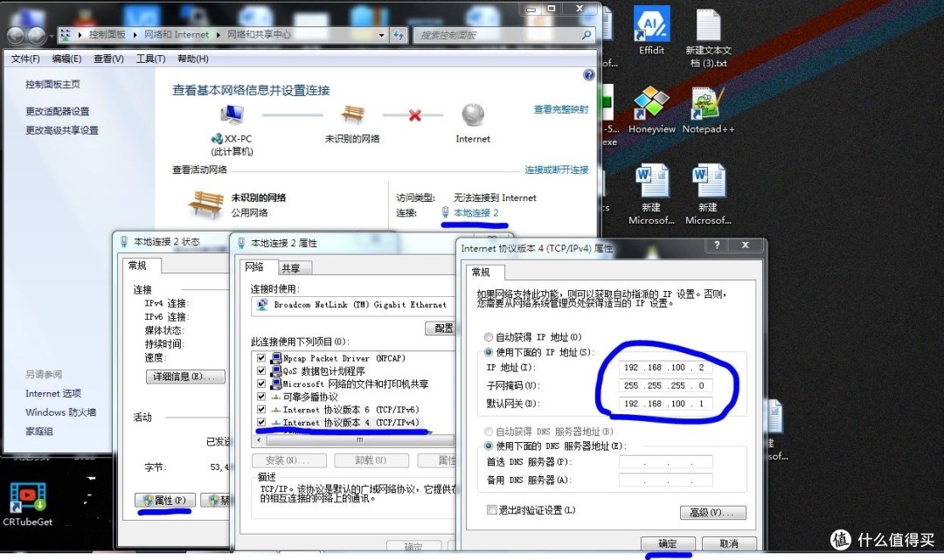The width and height of the screenshot is (944, 560).
Task: Toggle Internet 协议版本 4 checkbox
Action: (x=261, y=422)
